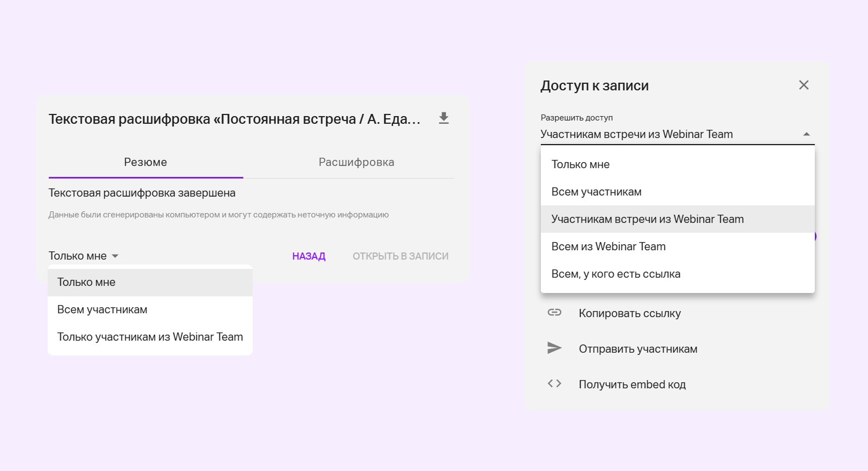Image resolution: width=868 pixels, height=471 pixels.
Task: Click Получить embed код text
Action: pos(632,385)
